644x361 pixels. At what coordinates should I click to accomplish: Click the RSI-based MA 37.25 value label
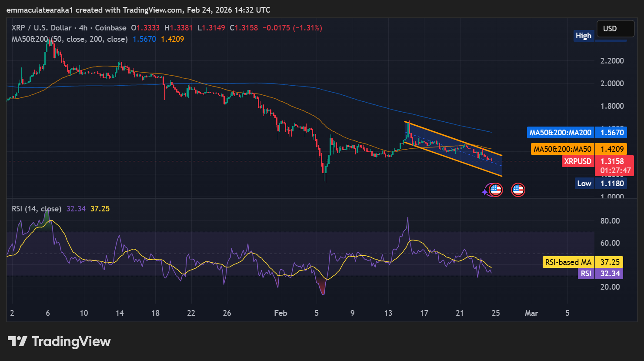[x=584, y=262]
